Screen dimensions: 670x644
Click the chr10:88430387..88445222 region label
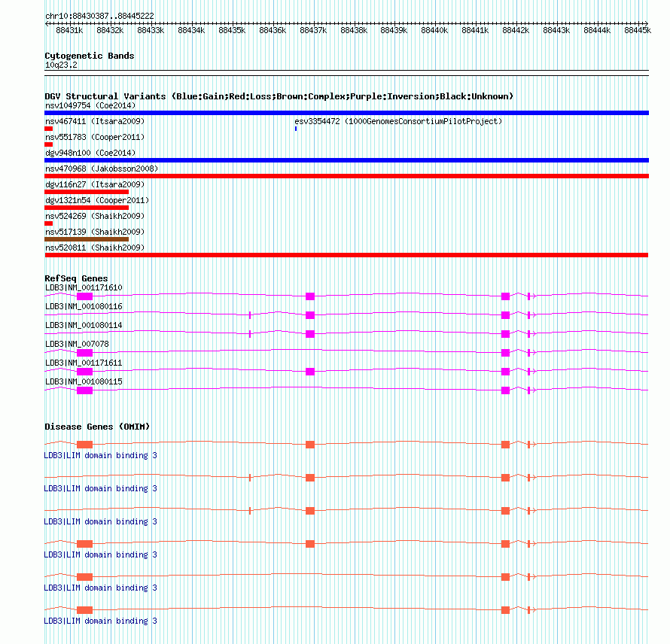click(x=99, y=16)
